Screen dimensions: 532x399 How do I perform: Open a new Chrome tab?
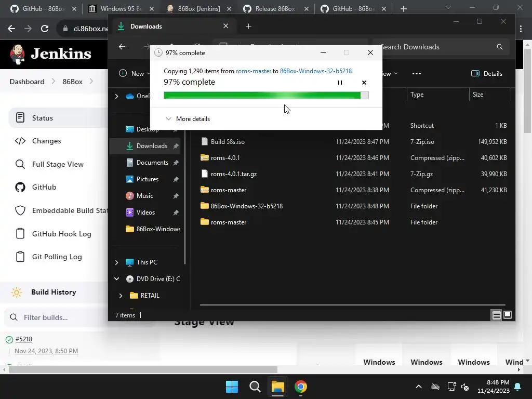[403, 9]
